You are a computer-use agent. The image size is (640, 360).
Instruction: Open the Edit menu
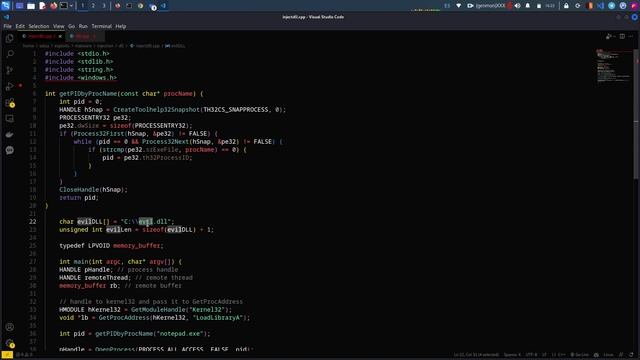tap(20, 26)
